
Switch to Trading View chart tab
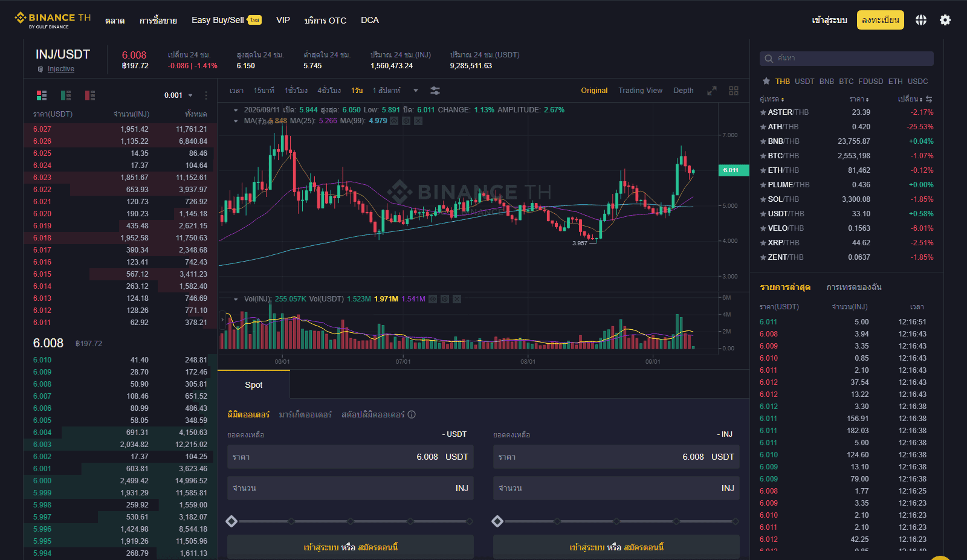640,91
